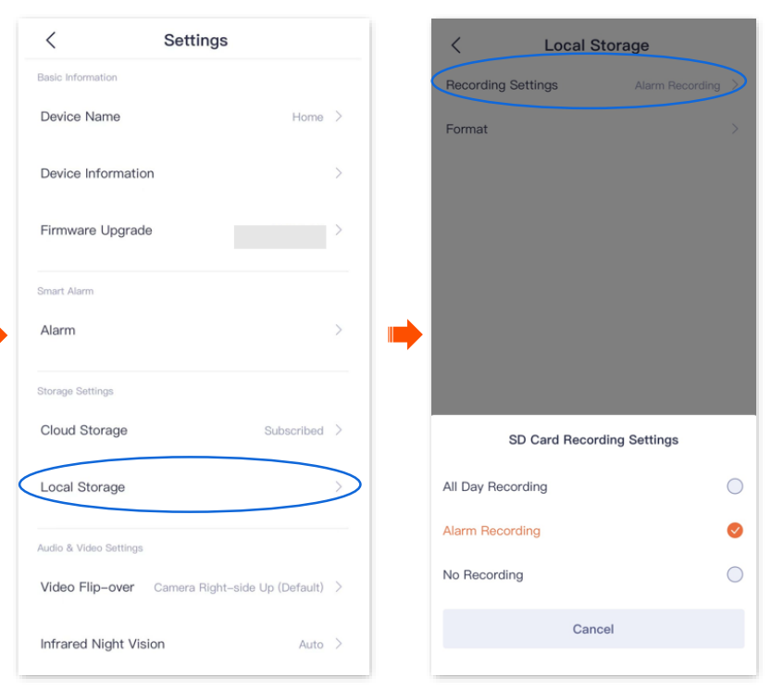The height and width of the screenshot is (691, 784).
Task: Open the Local Storage menu item
Action: tap(83, 487)
